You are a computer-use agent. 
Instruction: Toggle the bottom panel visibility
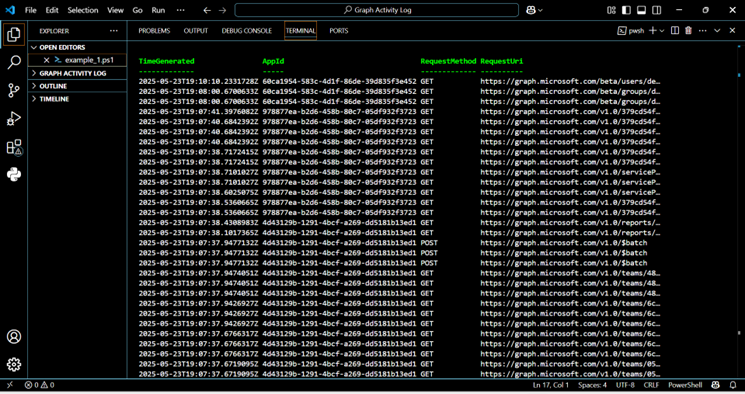click(641, 10)
